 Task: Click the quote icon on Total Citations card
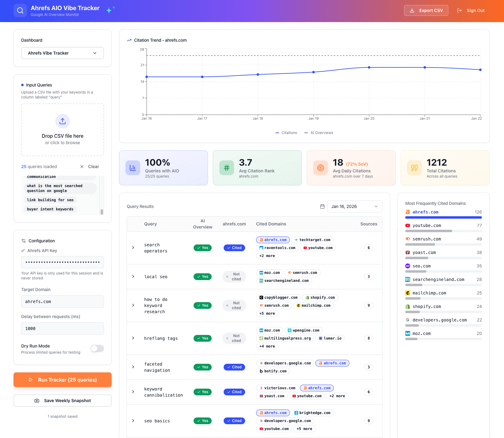pos(414,168)
